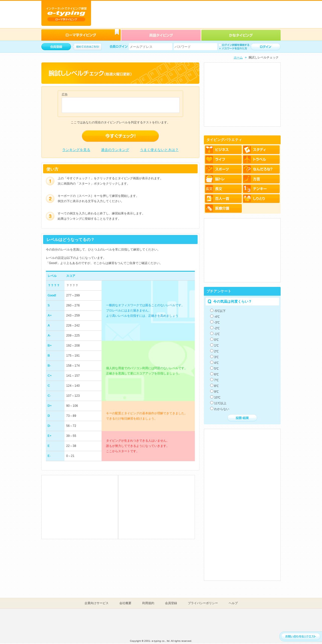Click the ???? level label
Viewport: 322px width, 644px height.
pos(54,285)
